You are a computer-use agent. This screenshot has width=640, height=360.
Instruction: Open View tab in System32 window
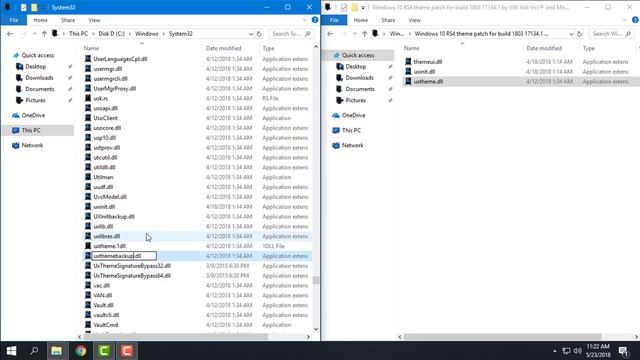coord(94,20)
